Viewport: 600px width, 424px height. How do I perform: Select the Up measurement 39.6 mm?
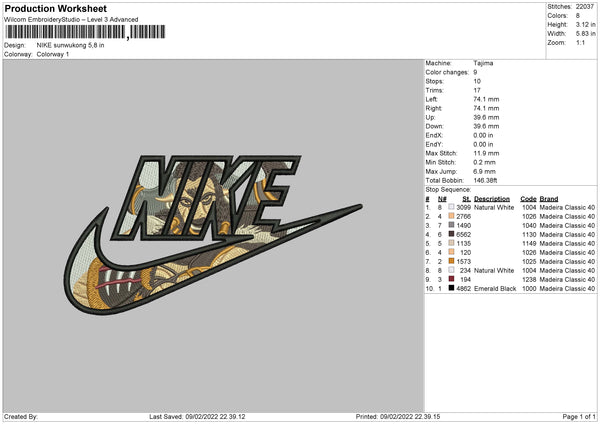point(486,117)
